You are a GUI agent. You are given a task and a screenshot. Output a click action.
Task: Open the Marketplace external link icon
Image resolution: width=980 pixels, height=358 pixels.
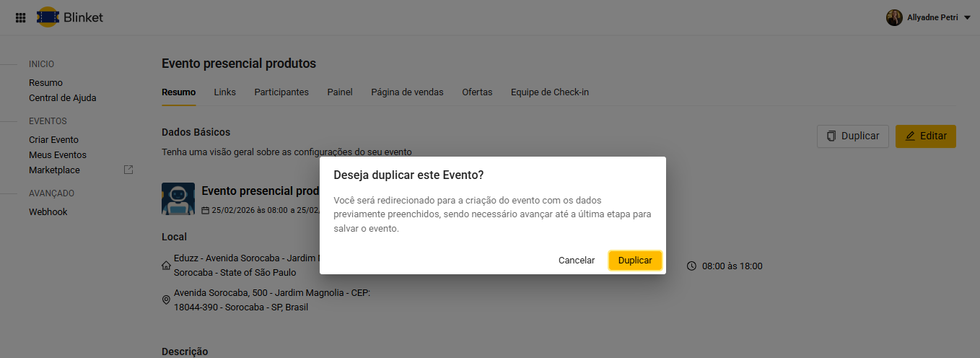point(128,170)
